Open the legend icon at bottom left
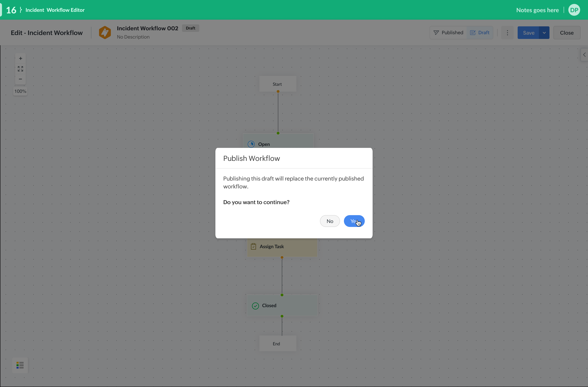The image size is (588, 387). (20, 365)
